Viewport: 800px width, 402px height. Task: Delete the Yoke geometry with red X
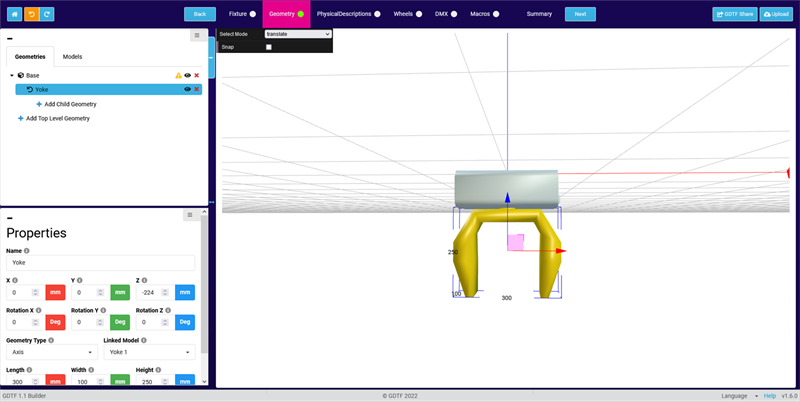[x=196, y=89]
